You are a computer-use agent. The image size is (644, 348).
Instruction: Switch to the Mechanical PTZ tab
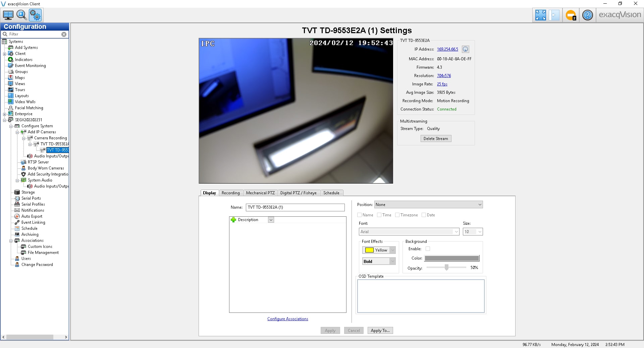point(260,193)
